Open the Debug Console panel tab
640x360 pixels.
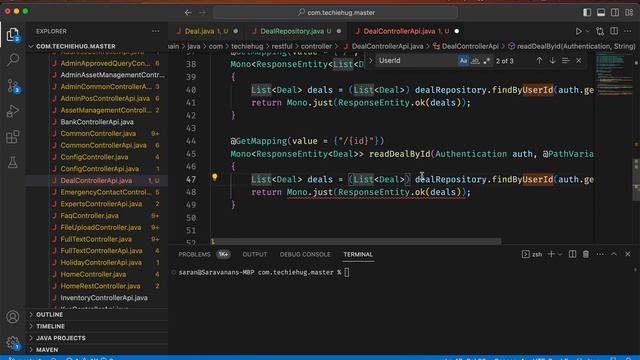(x=305, y=254)
